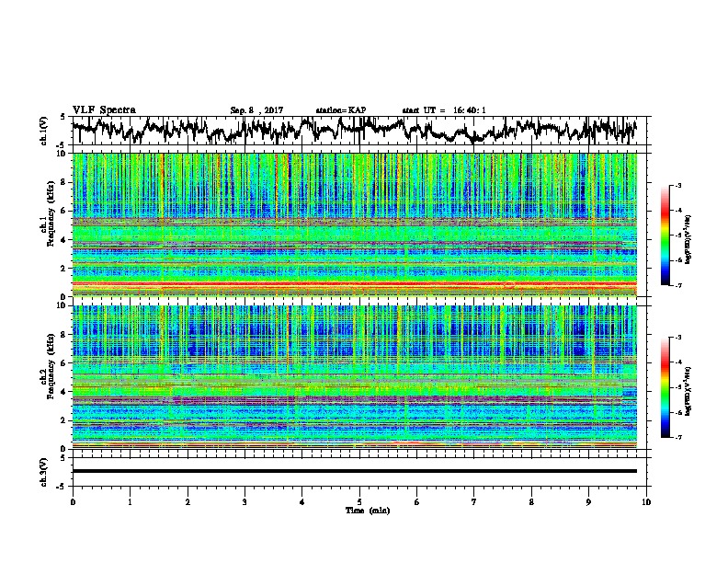The width and height of the screenshot is (728, 563).
Task: Click the "-7" tick of ch.2 color bar
Action: (x=678, y=437)
